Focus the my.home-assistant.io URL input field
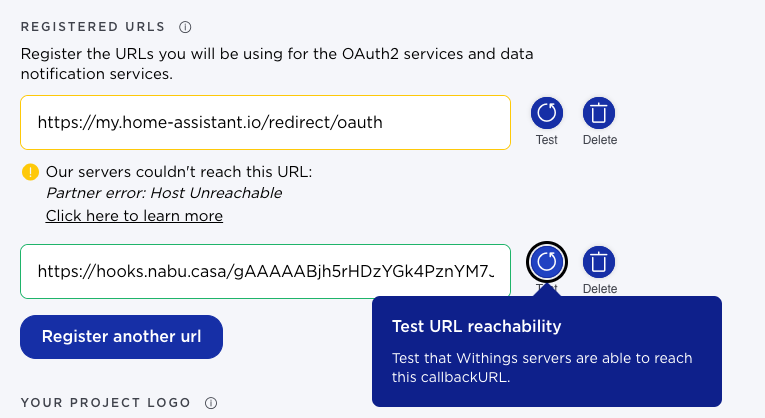 coord(265,122)
